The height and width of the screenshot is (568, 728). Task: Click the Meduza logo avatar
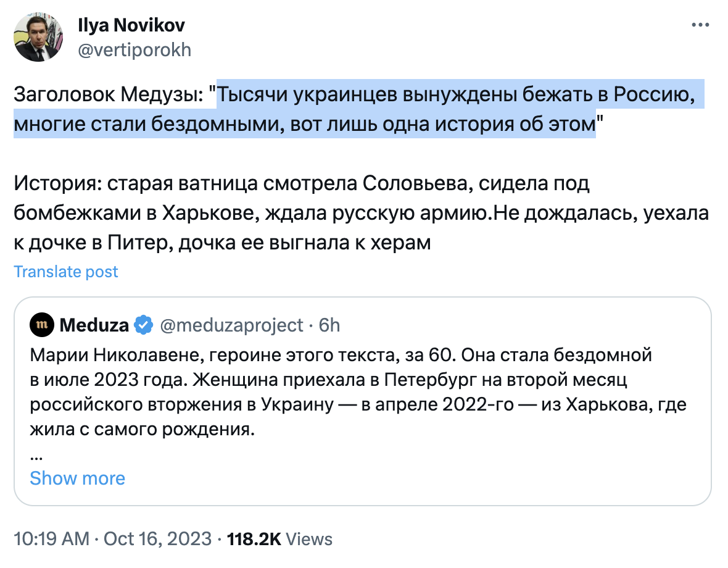click(43, 325)
